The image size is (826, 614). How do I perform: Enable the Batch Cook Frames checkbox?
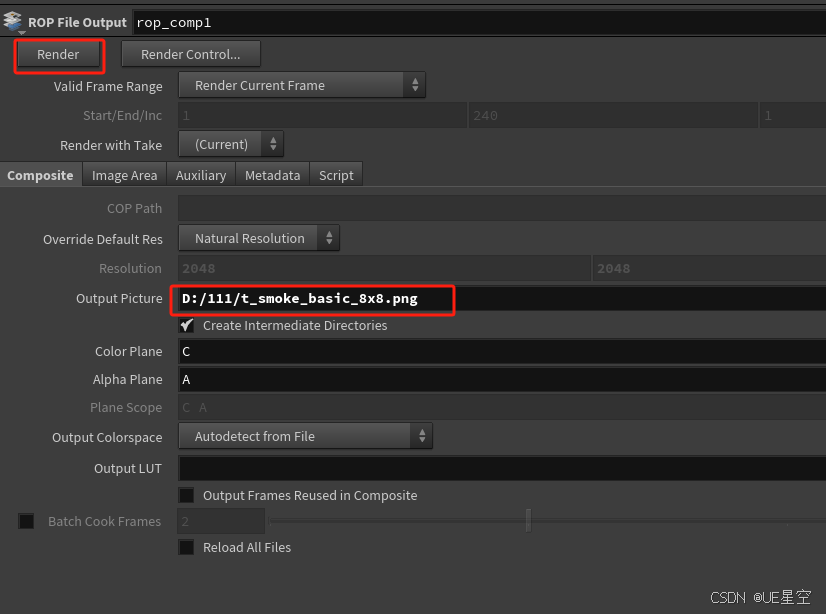pos(26,521)
